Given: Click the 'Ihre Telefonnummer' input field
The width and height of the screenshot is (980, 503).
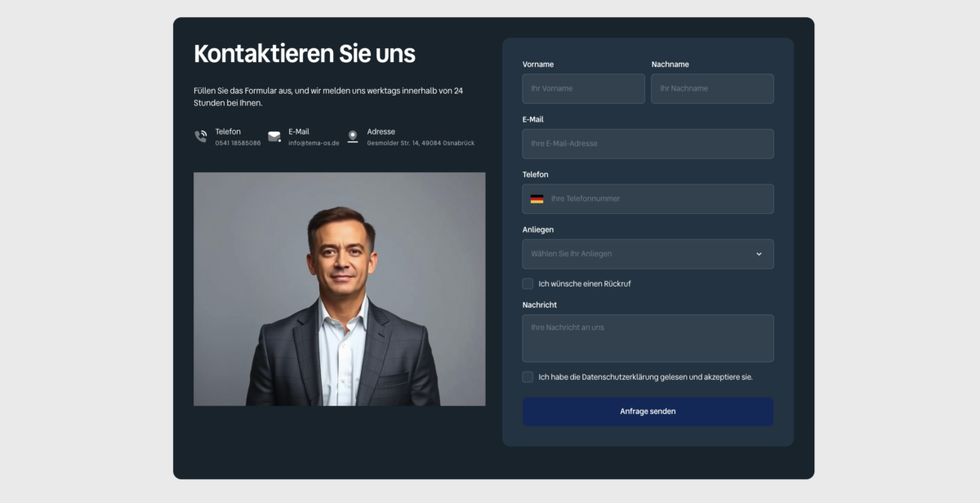Looking at the screenshot, I should coord(657,198).
